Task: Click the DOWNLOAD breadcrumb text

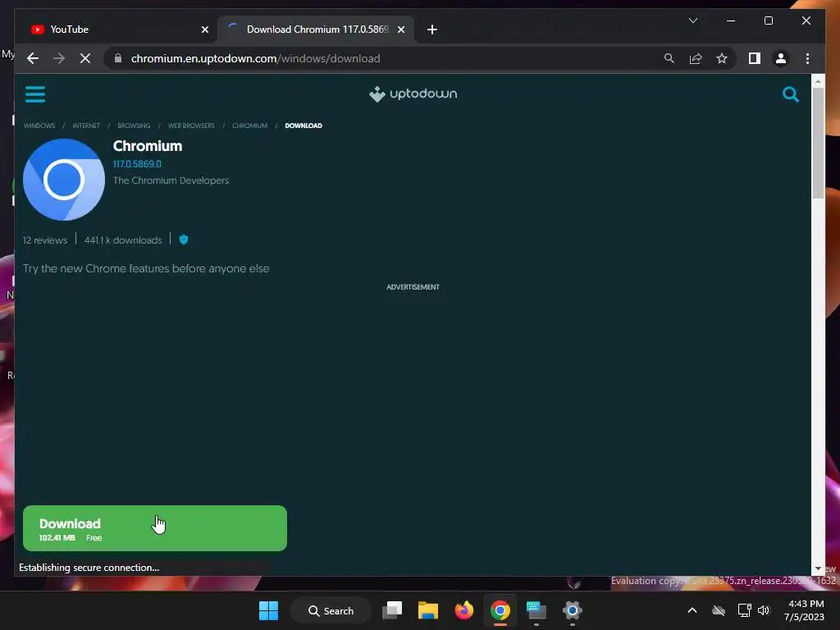Action: pos(304,126)
